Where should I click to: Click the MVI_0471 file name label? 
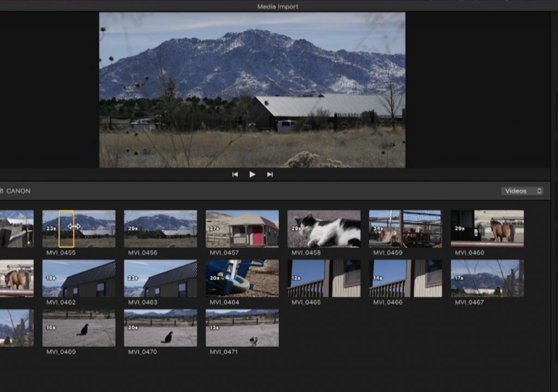click(x=223, y=352)
